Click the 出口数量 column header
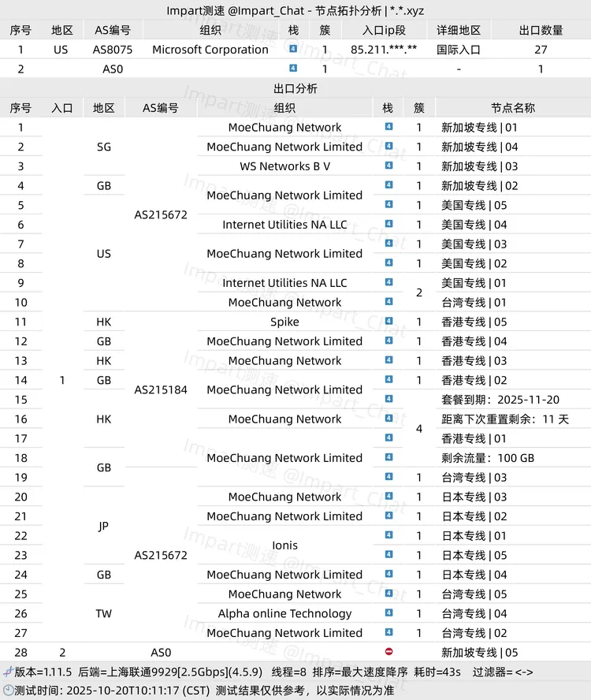Image resolution: width=591 pixels, height=700 pixels. [x=541, y=30]
